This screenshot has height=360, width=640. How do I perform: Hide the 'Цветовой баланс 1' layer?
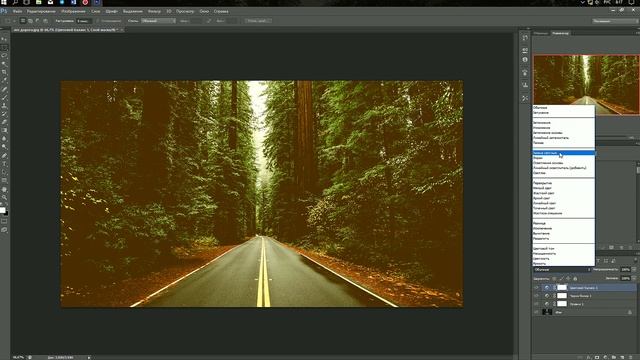(x=536, y=287)
